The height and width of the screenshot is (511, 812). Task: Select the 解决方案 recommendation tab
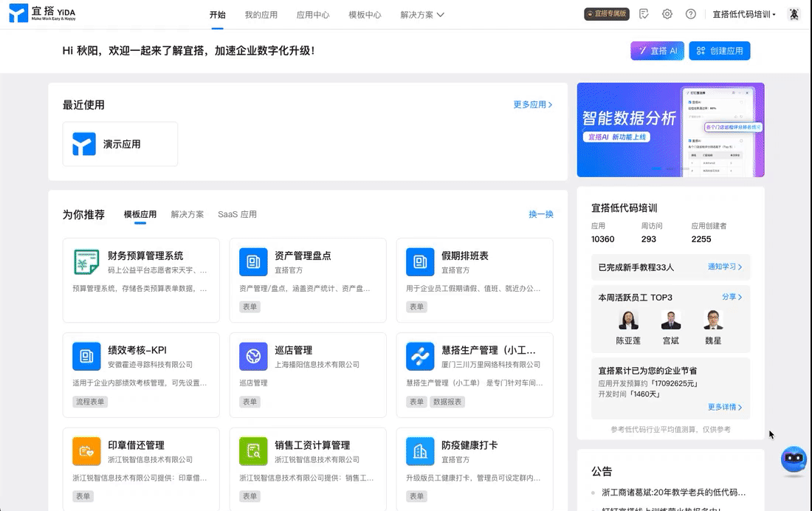187,214
